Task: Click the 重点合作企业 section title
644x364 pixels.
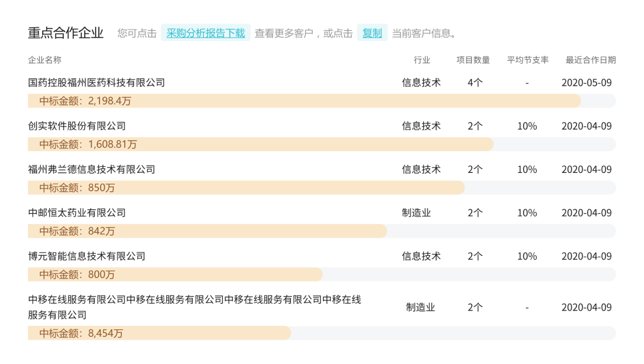Action: click(65, 33)
